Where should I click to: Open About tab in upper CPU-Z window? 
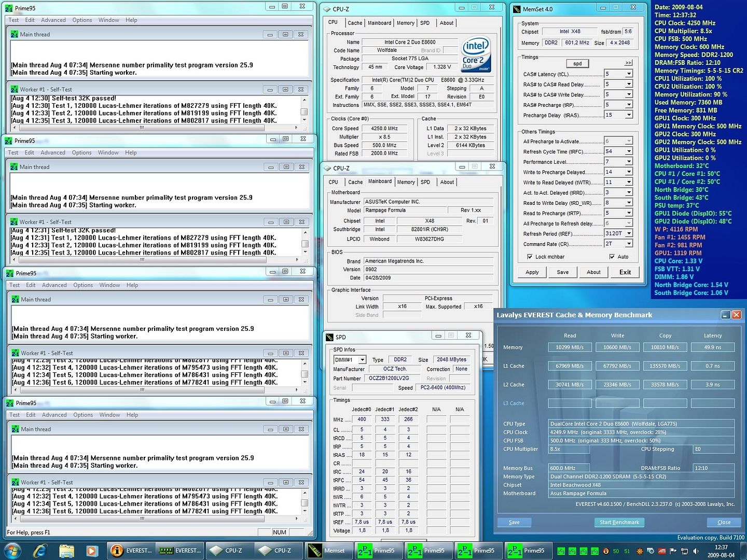pyautogui.click(x=447, y=23)
